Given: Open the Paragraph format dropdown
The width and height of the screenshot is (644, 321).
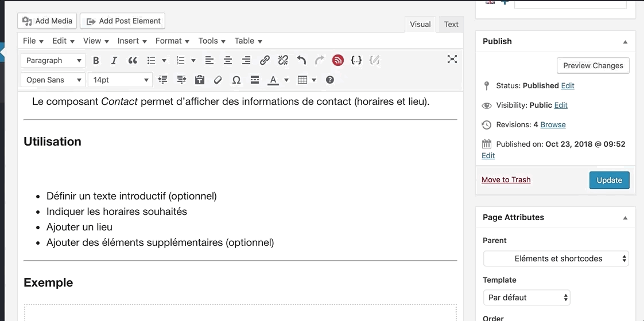Looking at the screenshot, I should (53, 60).
